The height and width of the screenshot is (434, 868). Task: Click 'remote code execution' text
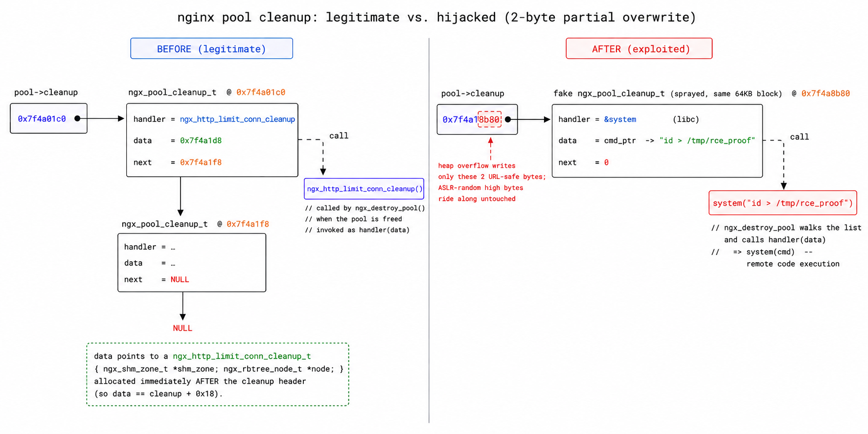793,264
